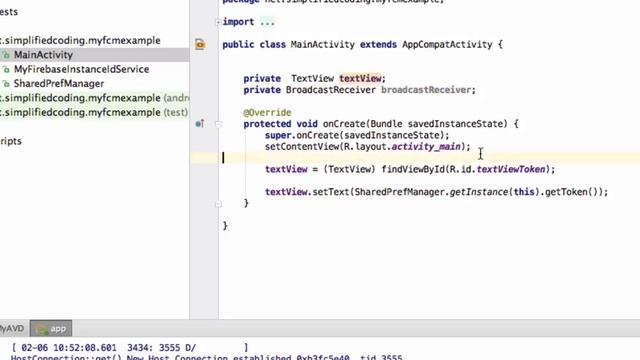640x360 pixels.
Task: Switch to the app logcat tab
Action: pyautogui.click(x=51, y=328)
